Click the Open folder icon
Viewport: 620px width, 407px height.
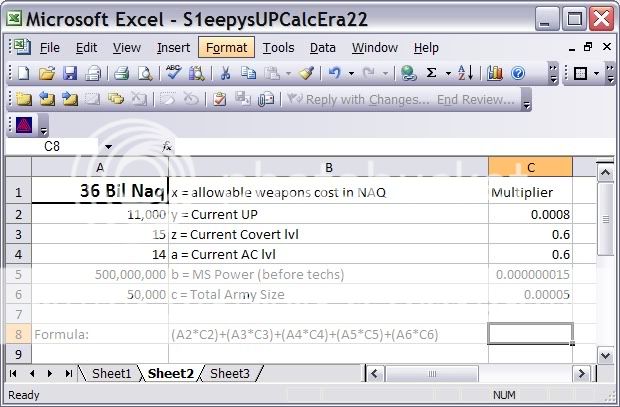pyautogui.click(x=46, y=73)
